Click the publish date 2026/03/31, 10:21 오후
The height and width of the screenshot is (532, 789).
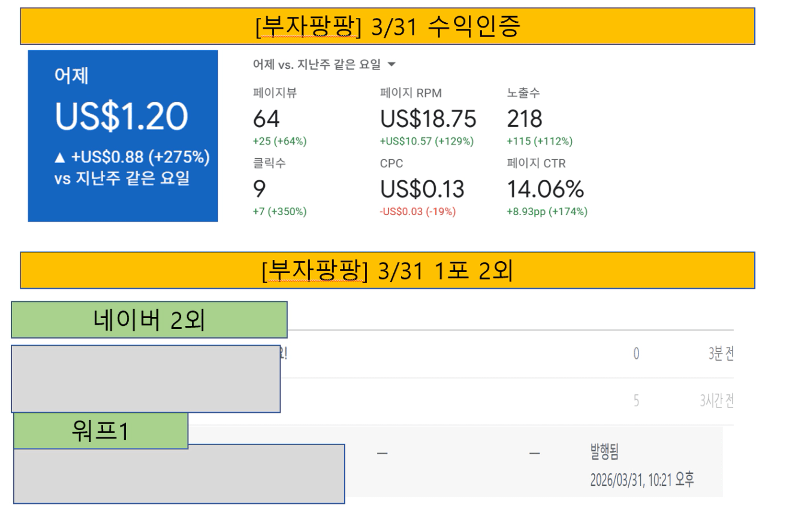click(x=642, y=480)
